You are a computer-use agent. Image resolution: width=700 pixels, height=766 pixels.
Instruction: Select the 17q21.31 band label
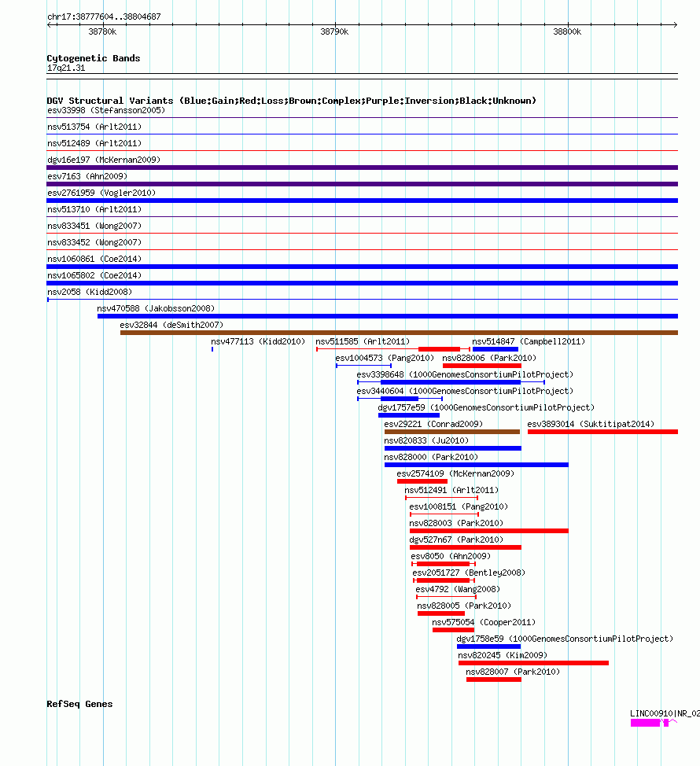[x=66, y=68]
